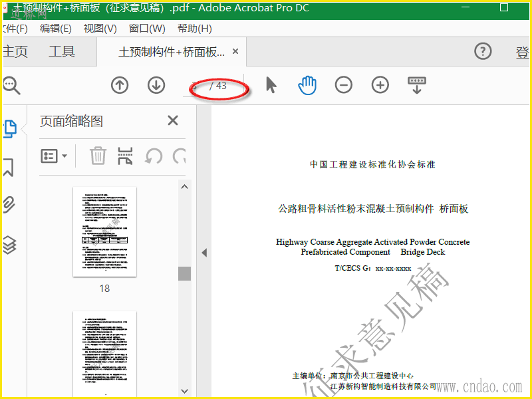Screen dimensions: 532x399
Task: Maximize the Acrobat window
Action: click(504, 7)
